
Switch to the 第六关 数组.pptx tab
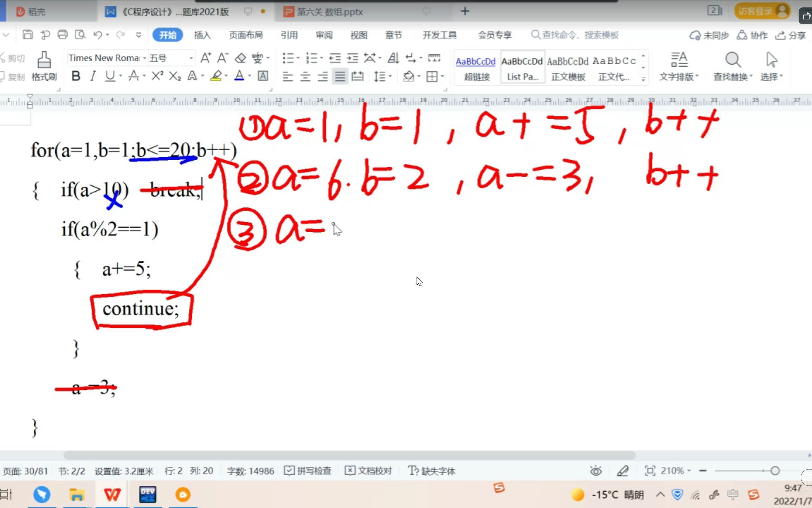click(x=330, y=12)
